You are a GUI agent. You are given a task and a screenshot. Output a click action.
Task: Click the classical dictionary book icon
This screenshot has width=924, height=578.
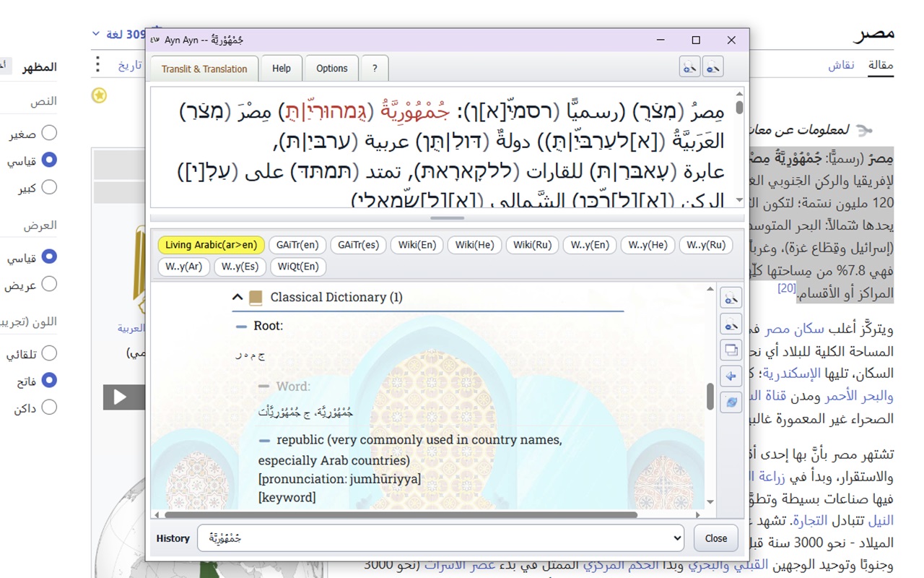click(255, 297)
